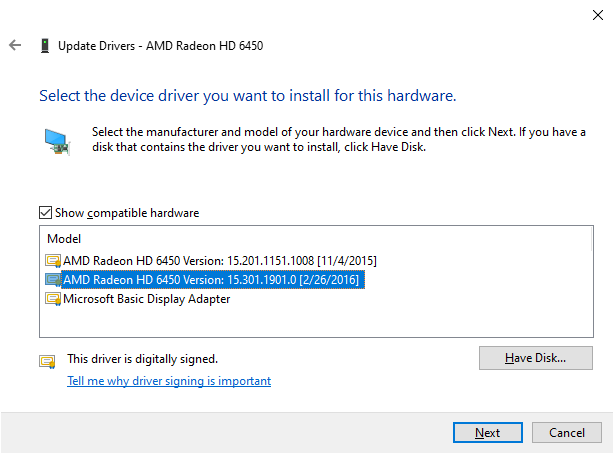Viewport: 614px width, 454px height.
Task: Click Next to install the driver
Action: (488, 432)
